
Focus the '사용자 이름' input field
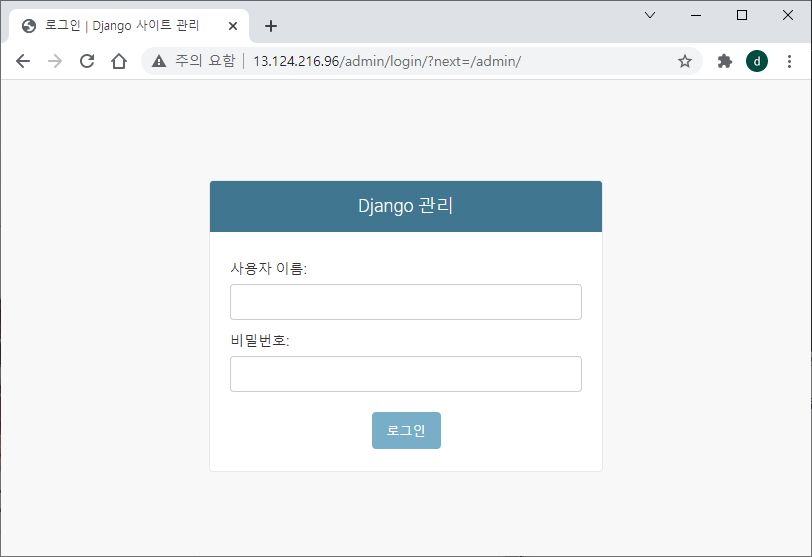[x=406, y=302]
